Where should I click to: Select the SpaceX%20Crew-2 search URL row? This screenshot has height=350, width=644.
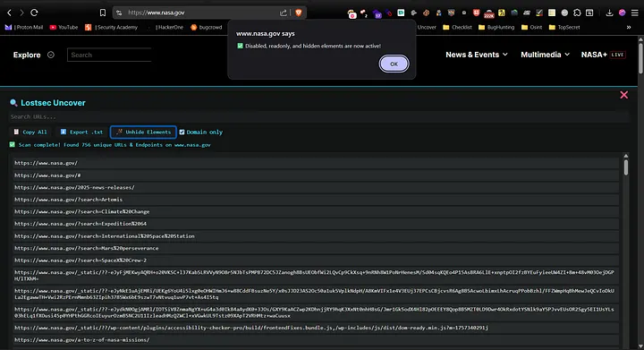(x=316, y=260)
